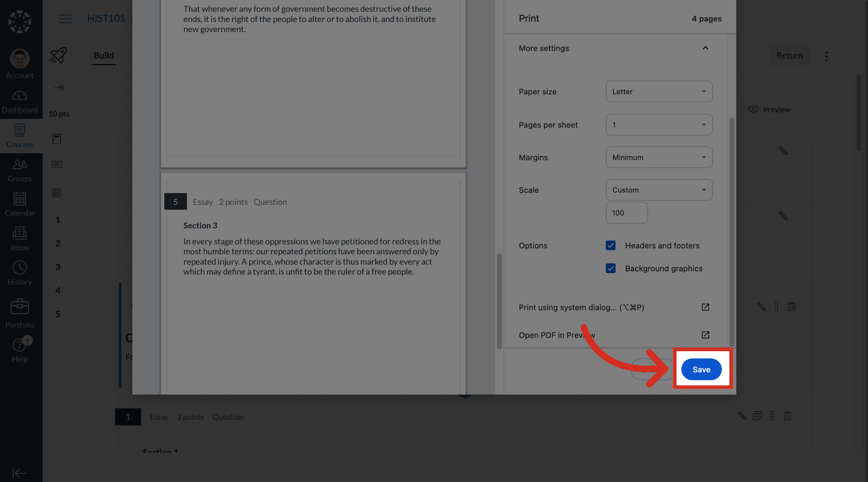
Task: Click Print using system dialog
Action: 581,307
